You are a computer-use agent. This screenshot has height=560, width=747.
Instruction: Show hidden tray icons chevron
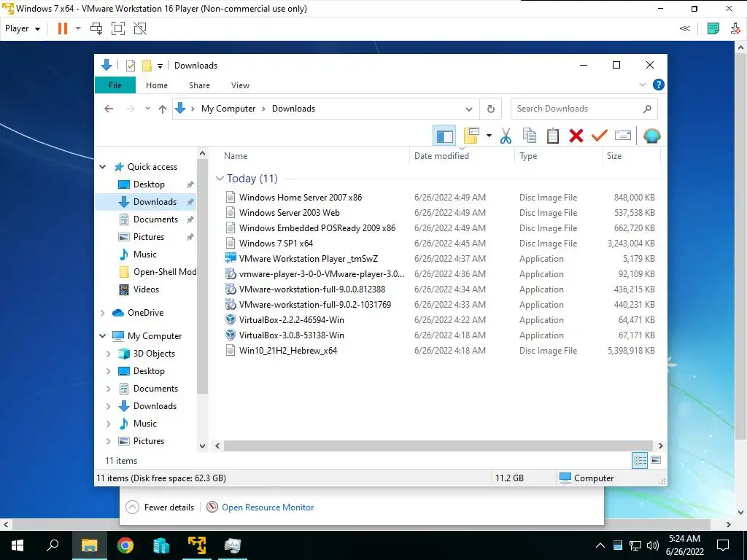(x=600, y=545)
